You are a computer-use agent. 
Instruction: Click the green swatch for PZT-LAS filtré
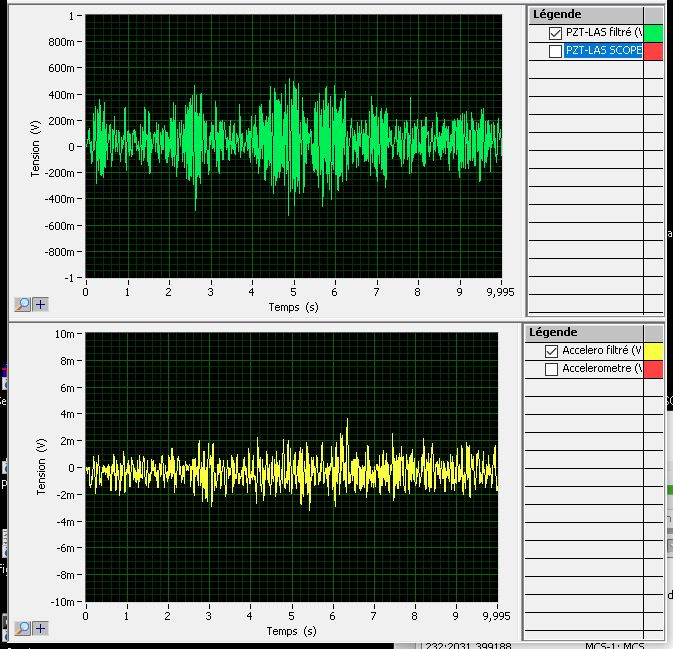(x=653, y=33)
